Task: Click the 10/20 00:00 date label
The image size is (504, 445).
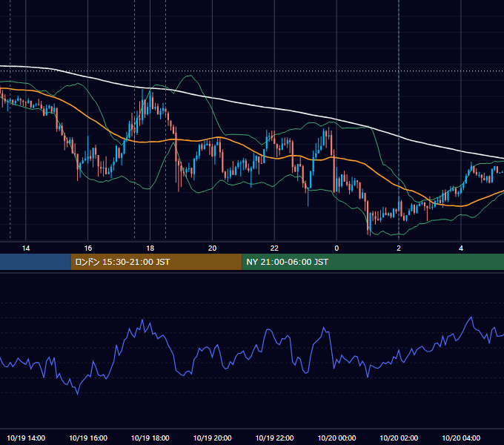Action: tap(336, 438)
